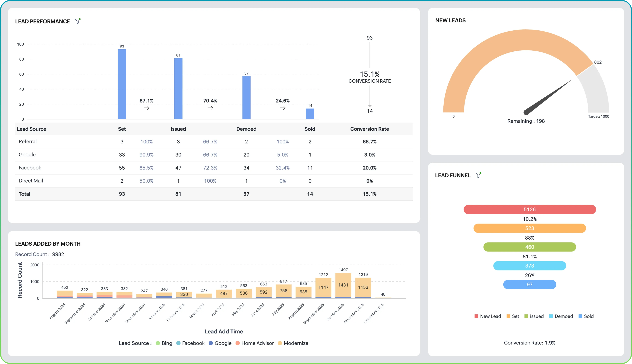This screenshot has height=364, width=632.
Task: Click the Lead Source column header
Action: [x=31, y=129]
